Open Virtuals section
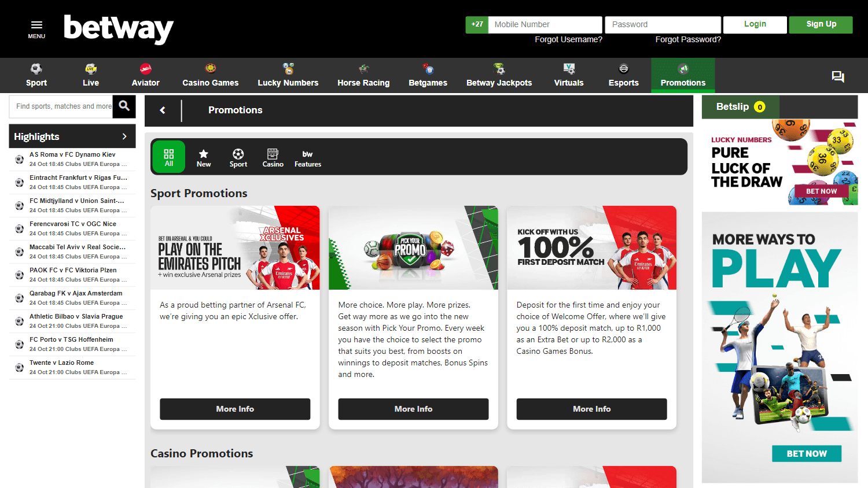The width and height of the screenshot is (868, 488). coord(569,76)
